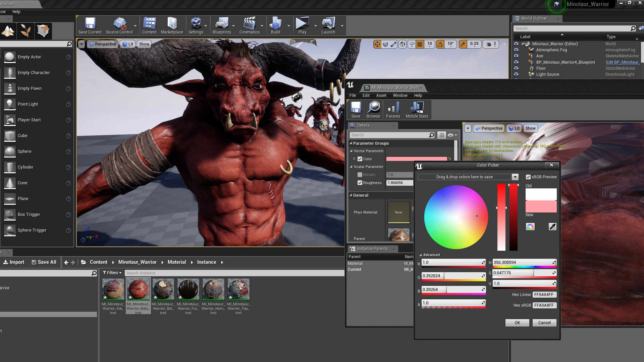Click the Color parameter pink swatch

pyautogui.click(x=417, y=159)
